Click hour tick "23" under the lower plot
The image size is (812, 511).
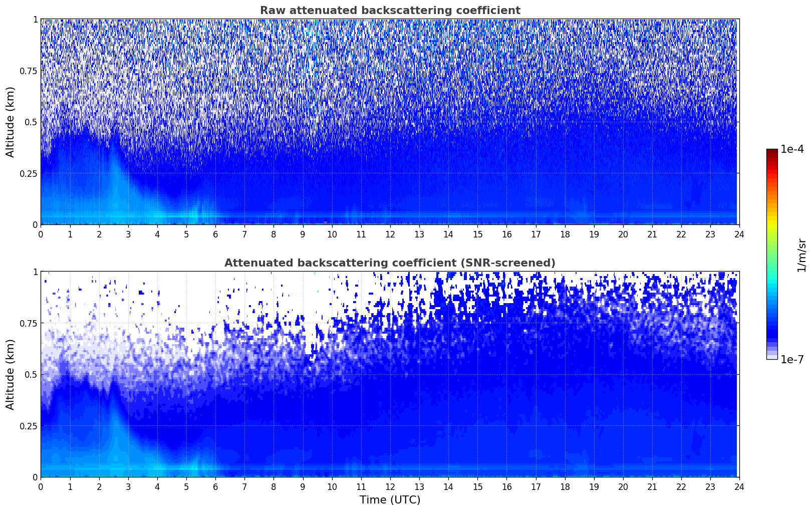click(710, 486)
